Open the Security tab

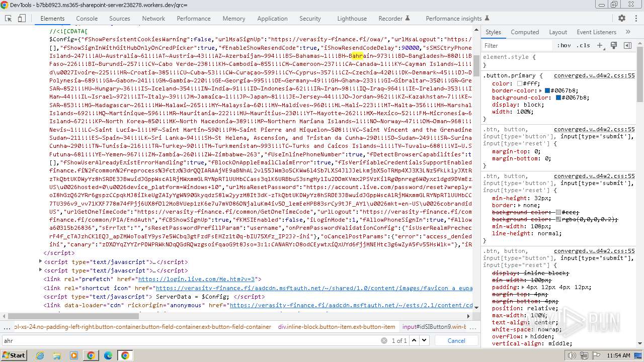pos(310,18)
